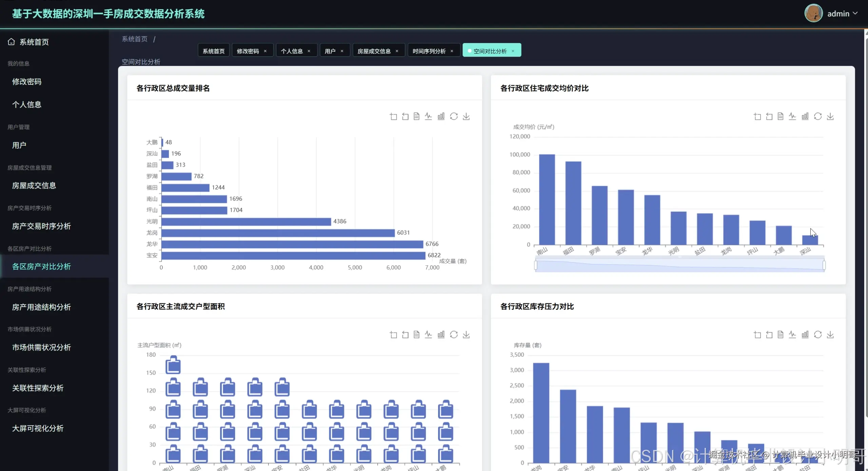Click the 宝安 bar in ranking chart
868x471 pixels.
tap(293, 255)
